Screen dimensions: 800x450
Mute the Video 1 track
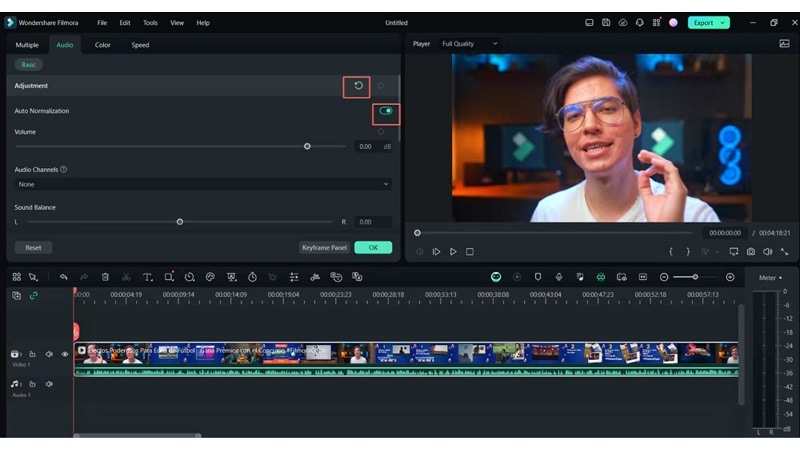pos(49,354)
